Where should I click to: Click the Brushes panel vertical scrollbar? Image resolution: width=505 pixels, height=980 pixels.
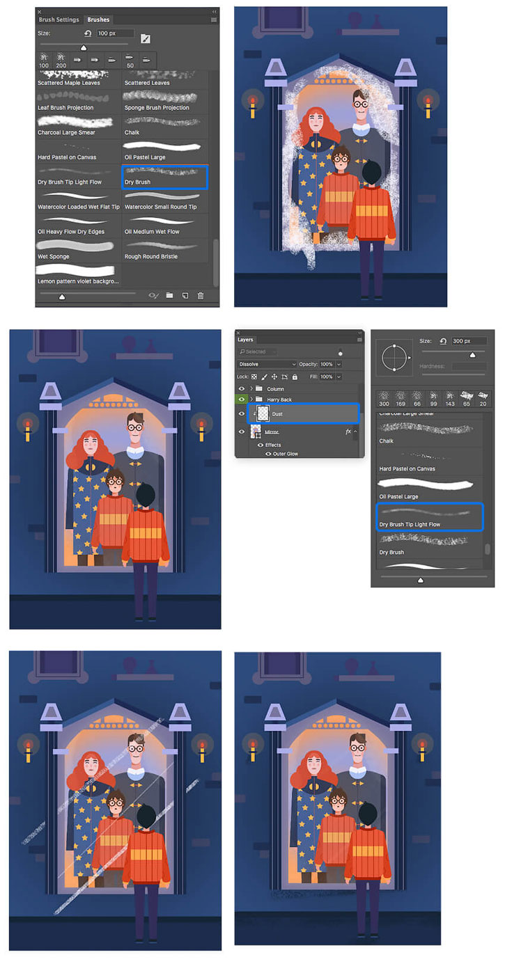point(215,262)
